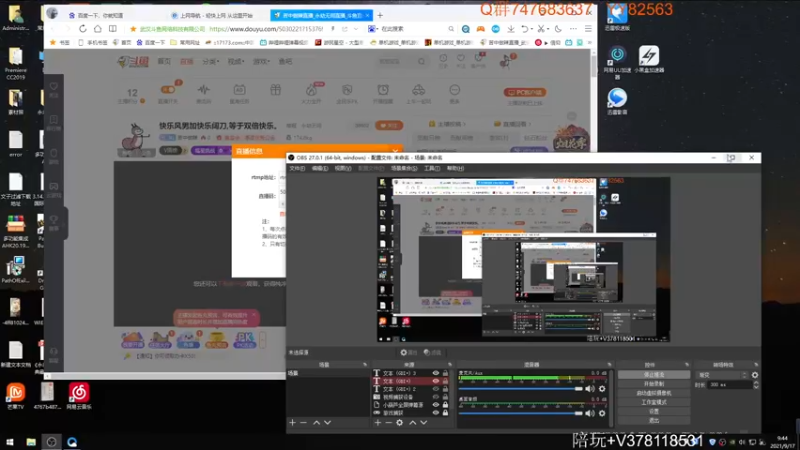Click 启动虚拟摄像机 in OBS controls
The image size is (800, 450).
(x=654, y=393)
